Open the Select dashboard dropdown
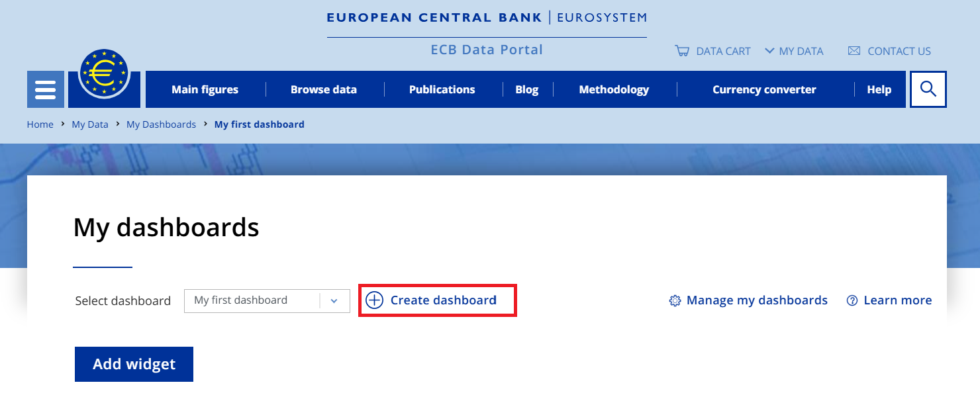 (x=267, y=300)
